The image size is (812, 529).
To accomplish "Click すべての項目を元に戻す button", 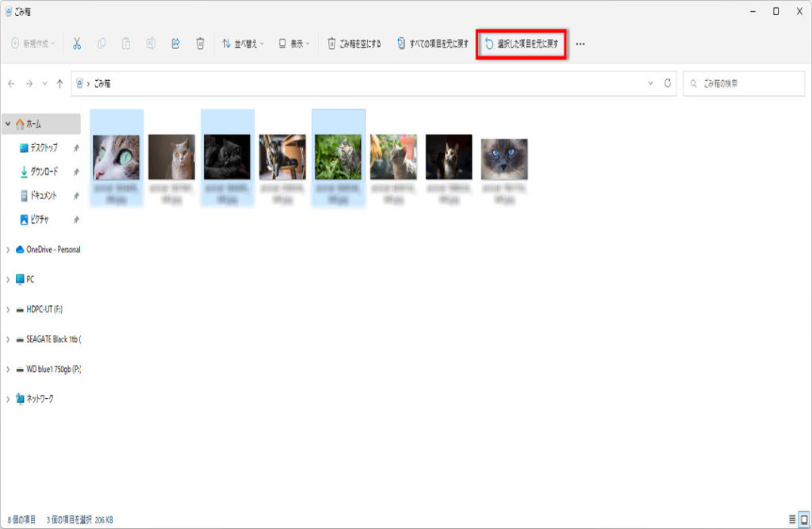I will coord(433,44).
